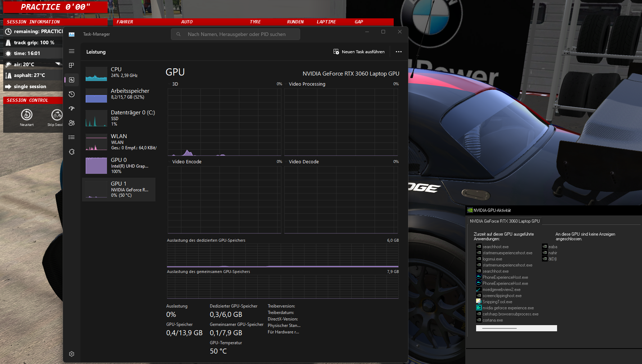The width and height of the screenshot is (642, 364).
Task: Select the Leistung pulse icon
Action: pos(71,79)
